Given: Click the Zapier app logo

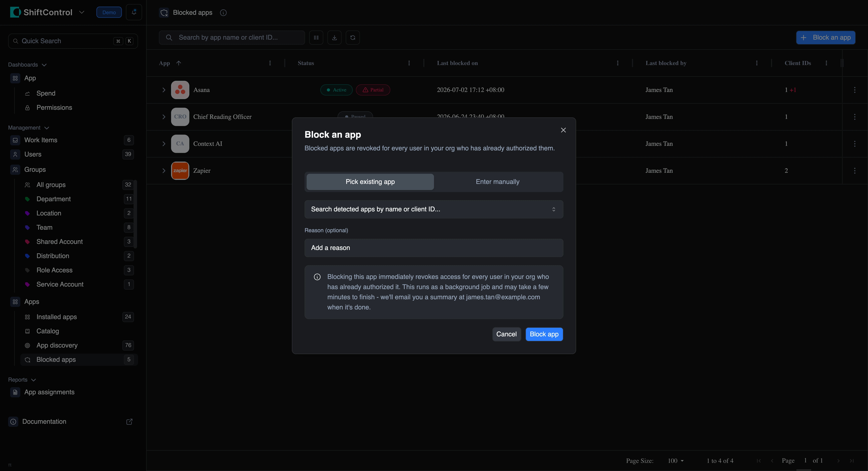Looking at the screenshot, I should tap(180, 171).
